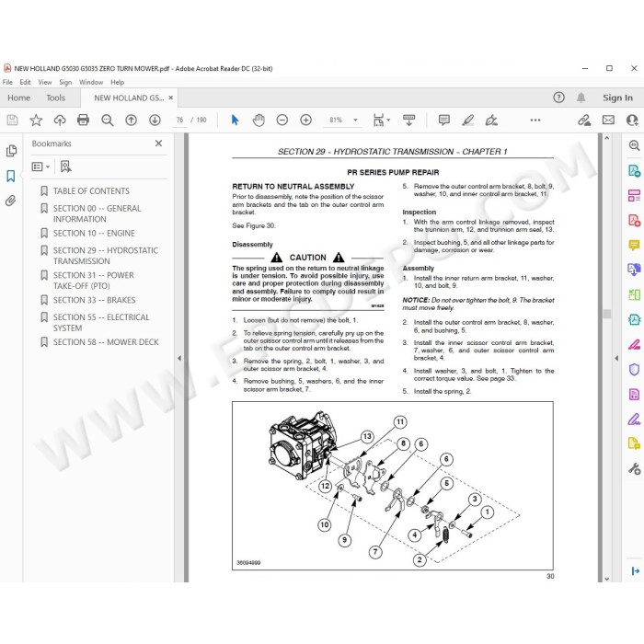
Task: Go to the previous page
Action: coord(131,120)
